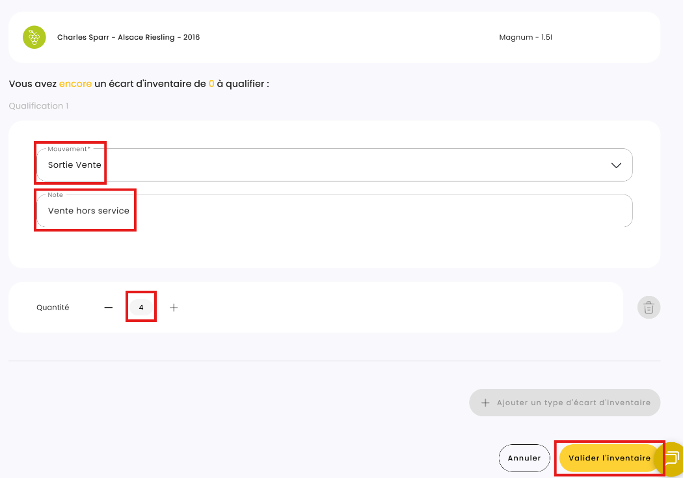This screenshot has height=478, width=684.
Task: Focus the quantity field showing 4
Action: [x=141, y=308]
